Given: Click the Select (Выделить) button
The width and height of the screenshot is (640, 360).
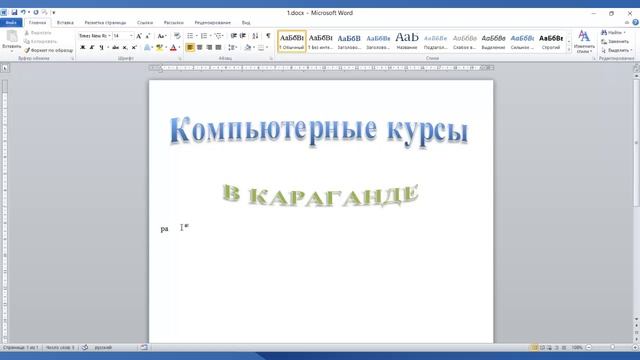Looking at the screenshot, I should click(x=616, y=50).
